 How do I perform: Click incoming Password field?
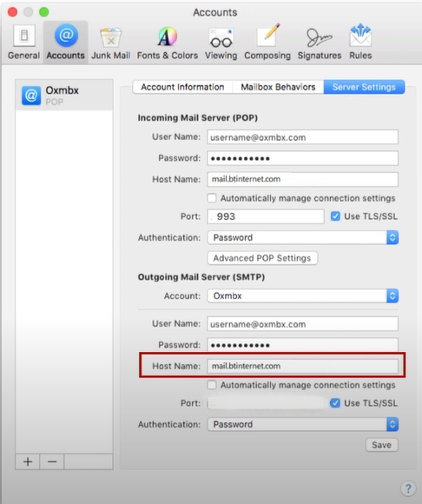[302, 158]
